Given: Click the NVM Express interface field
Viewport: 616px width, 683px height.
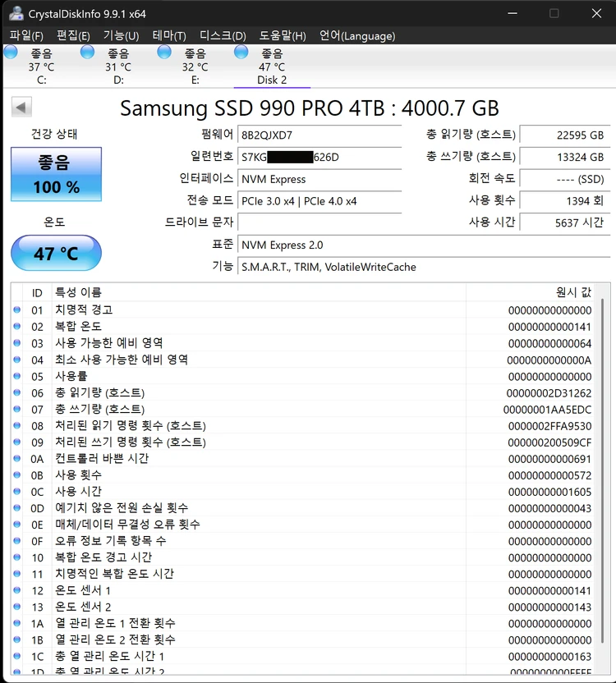Looking at the screenshot, I should coord(319,179).
